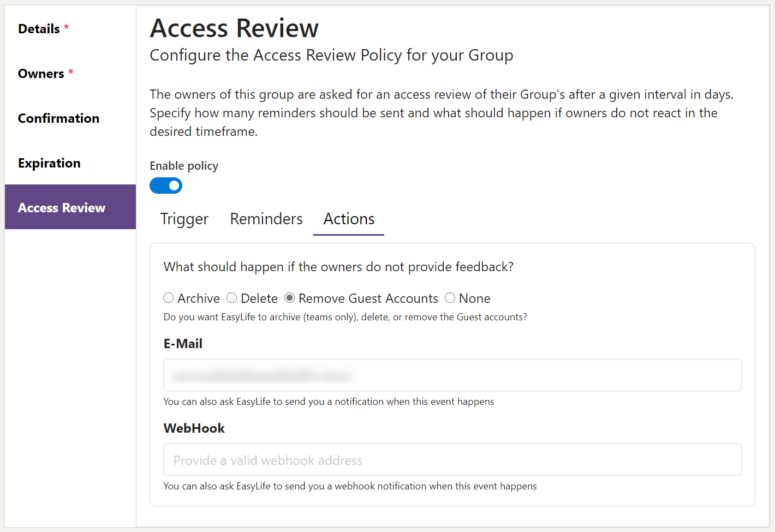Open the Reminders tab

click(266, 219)
